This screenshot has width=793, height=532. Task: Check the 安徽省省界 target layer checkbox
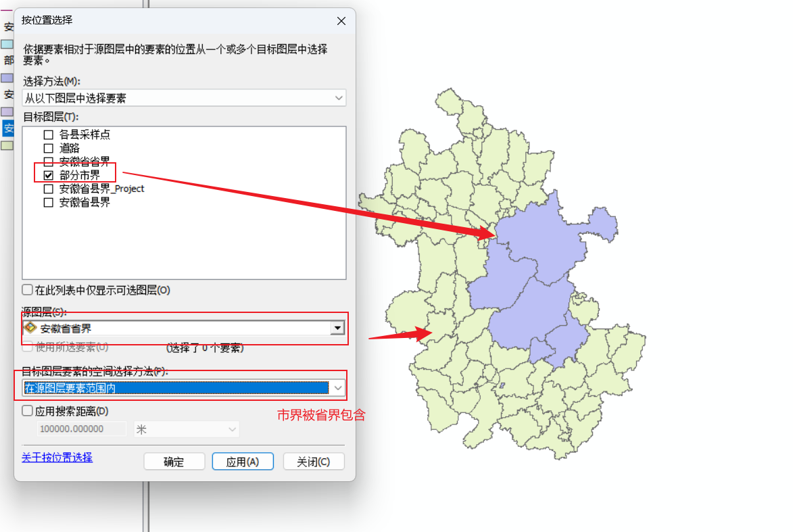[x=49, y=162]
